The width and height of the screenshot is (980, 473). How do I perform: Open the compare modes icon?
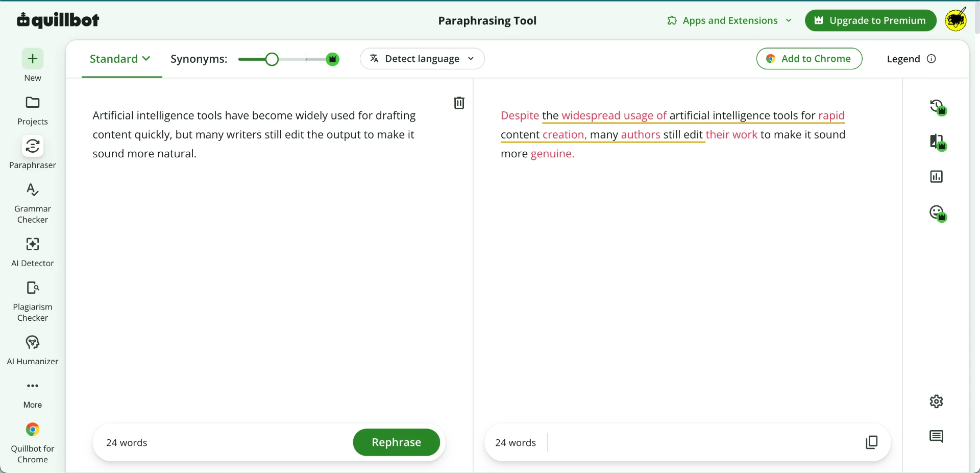pos(938,143)
